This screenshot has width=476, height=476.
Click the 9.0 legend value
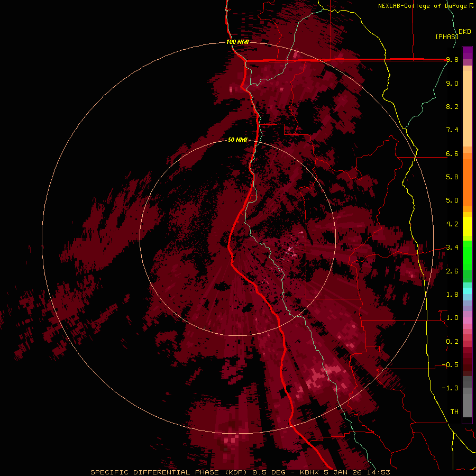tap(452, 83)
